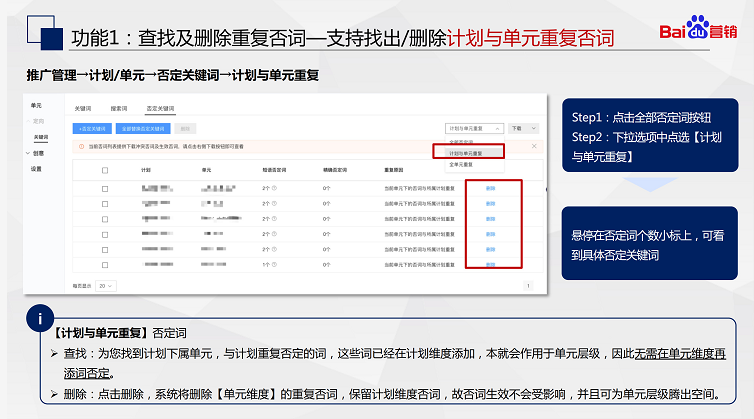This screenshot has width=754, height=419.
Task: Check the first table row checkbox
Action: [105, 187]
